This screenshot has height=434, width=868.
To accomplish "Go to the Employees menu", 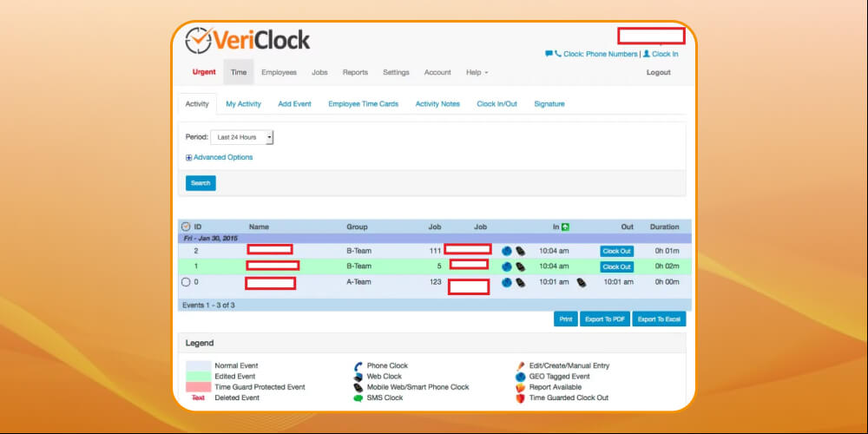I will coord(279,73).
